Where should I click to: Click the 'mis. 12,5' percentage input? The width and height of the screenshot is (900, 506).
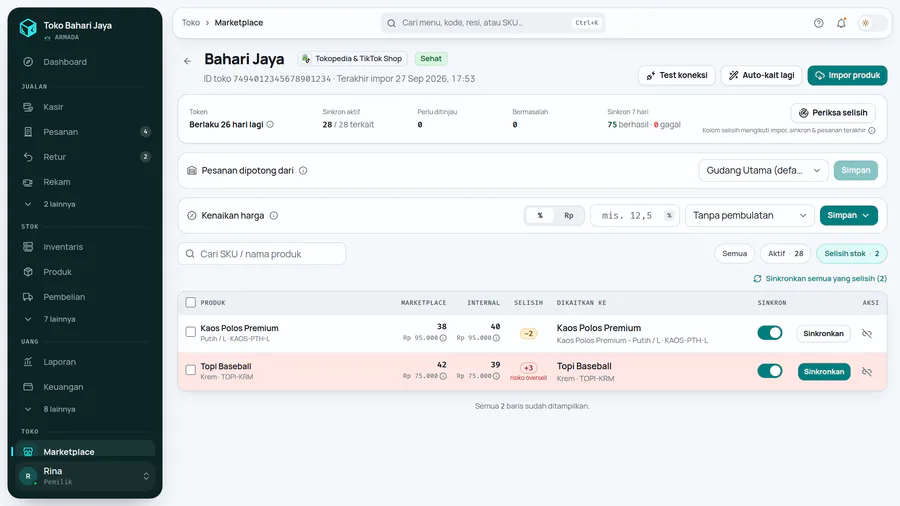[x=634, y=216]
